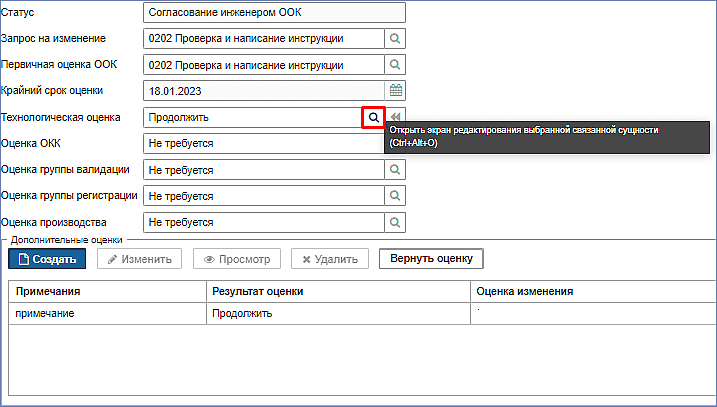Click the Оценка ОКК input field

coord(264,143)
